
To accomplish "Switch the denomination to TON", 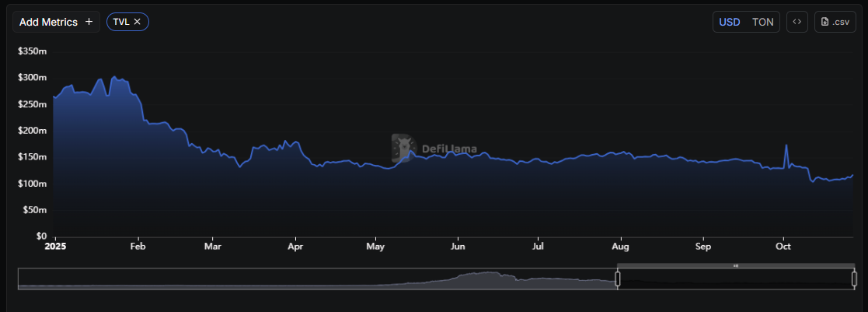I will point(763,22).
